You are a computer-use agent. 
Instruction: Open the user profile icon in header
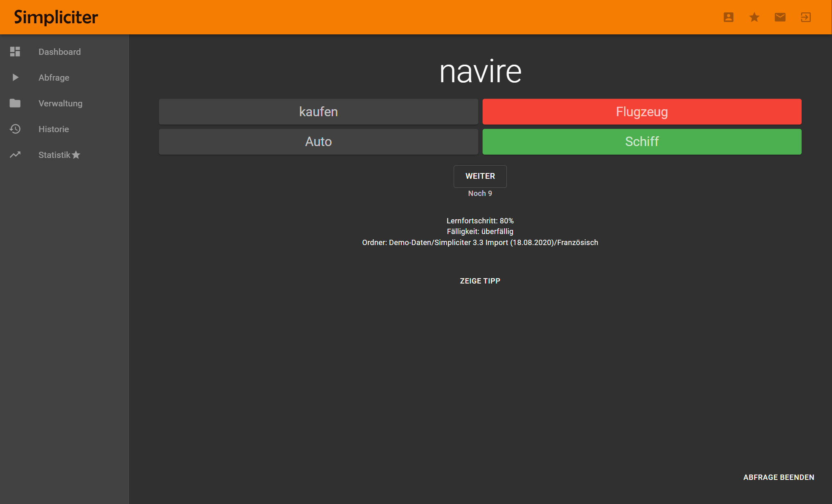point(729,17)
